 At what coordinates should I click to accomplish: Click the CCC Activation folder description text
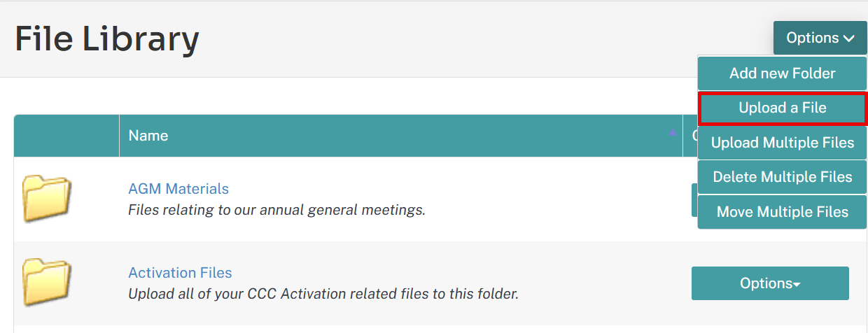(323, 294)
